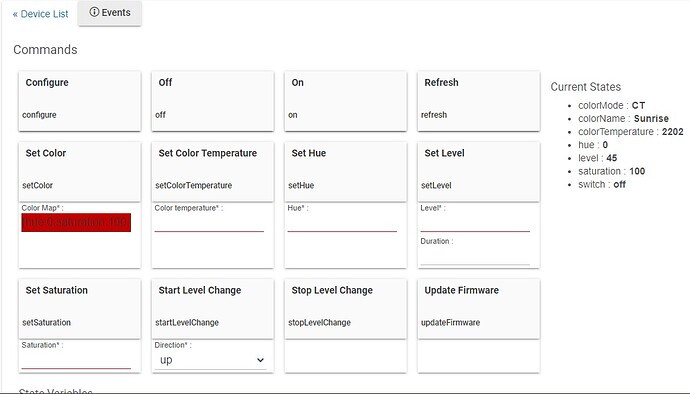The image size is (690, 394).
Task: Click the Set Color Temperature button
Action: click(x=213, y=172)
